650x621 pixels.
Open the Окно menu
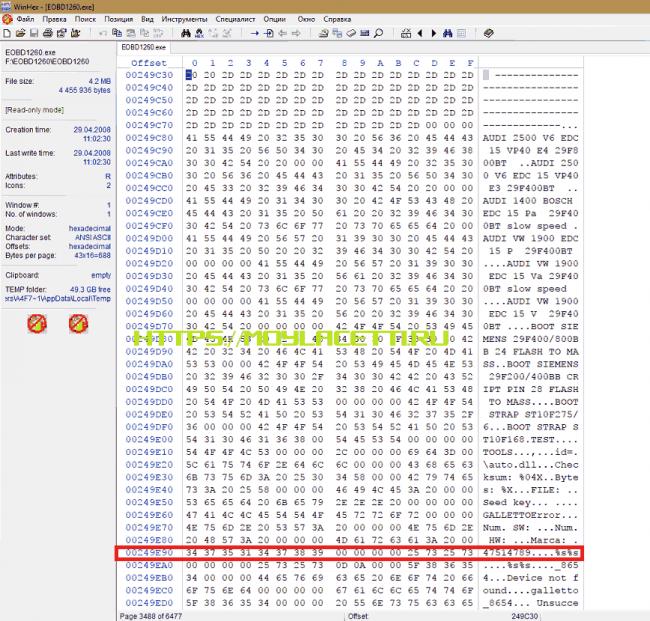pos(306,19)
